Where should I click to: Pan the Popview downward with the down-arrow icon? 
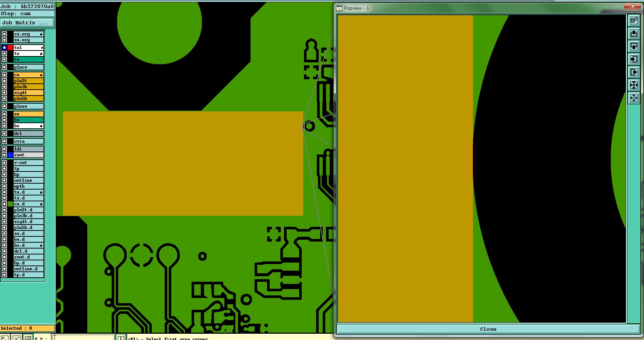point(634,46)
